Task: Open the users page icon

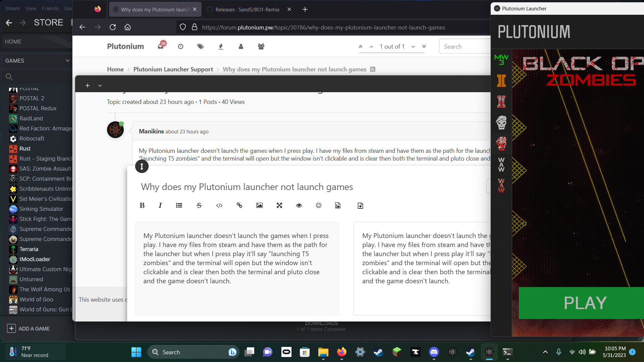Action: pyautogui.click(x=241, y=47)
